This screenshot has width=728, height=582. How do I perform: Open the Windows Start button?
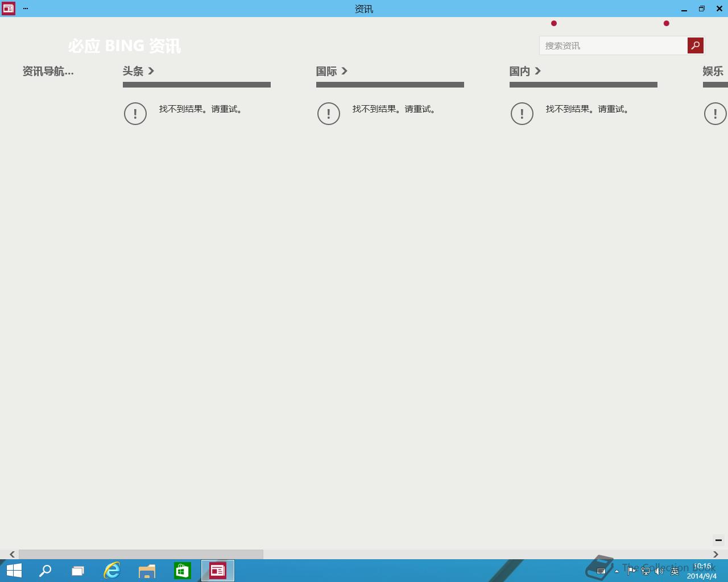tap(14, 571)
